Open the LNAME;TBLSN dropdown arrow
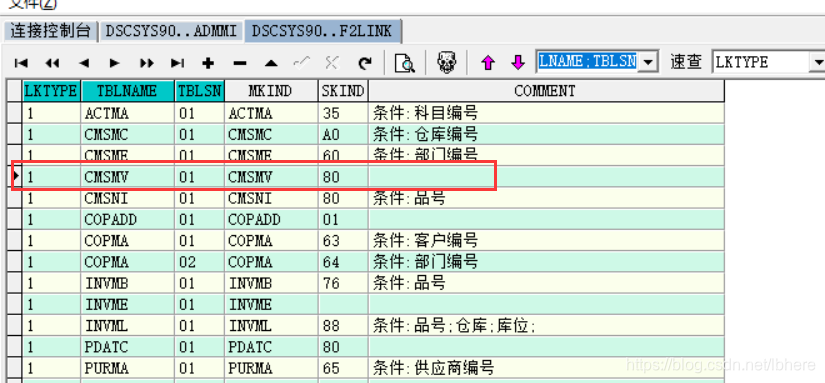 (648, 63)
